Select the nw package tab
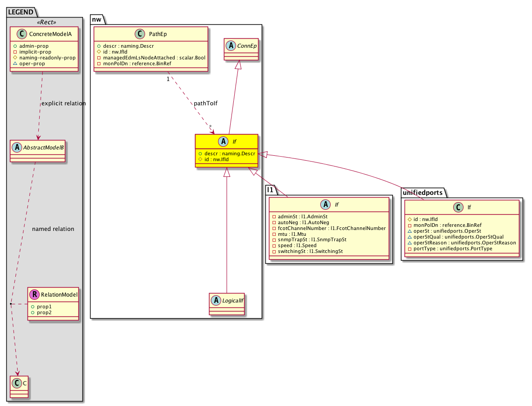This screenshot has width=532, height=406. tap(97, 19)
